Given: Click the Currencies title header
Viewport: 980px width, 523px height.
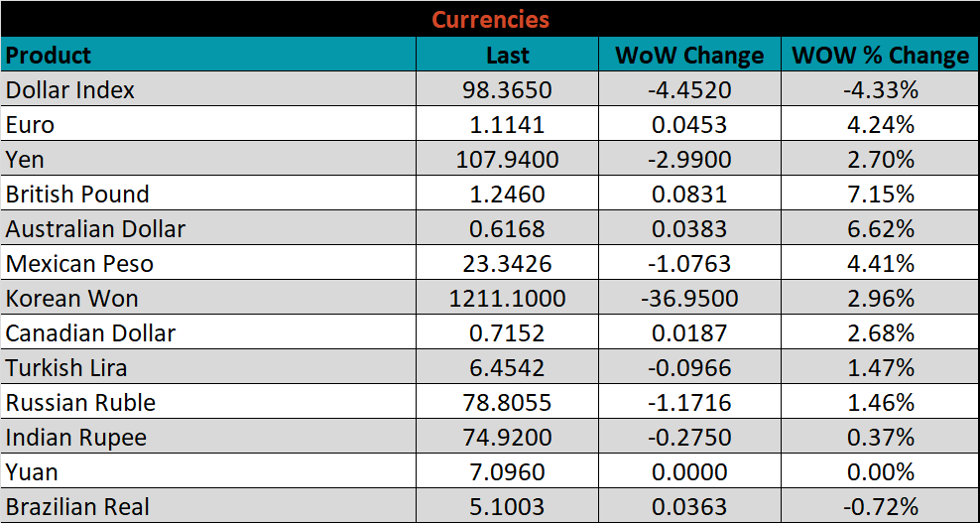Looking at the screenshot, I should tap(490, 19).
